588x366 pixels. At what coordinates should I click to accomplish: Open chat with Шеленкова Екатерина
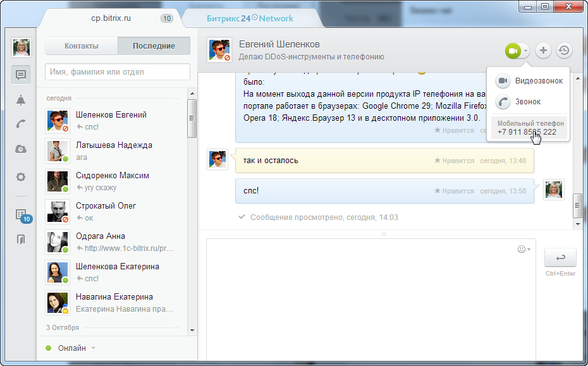pos(112,272)
